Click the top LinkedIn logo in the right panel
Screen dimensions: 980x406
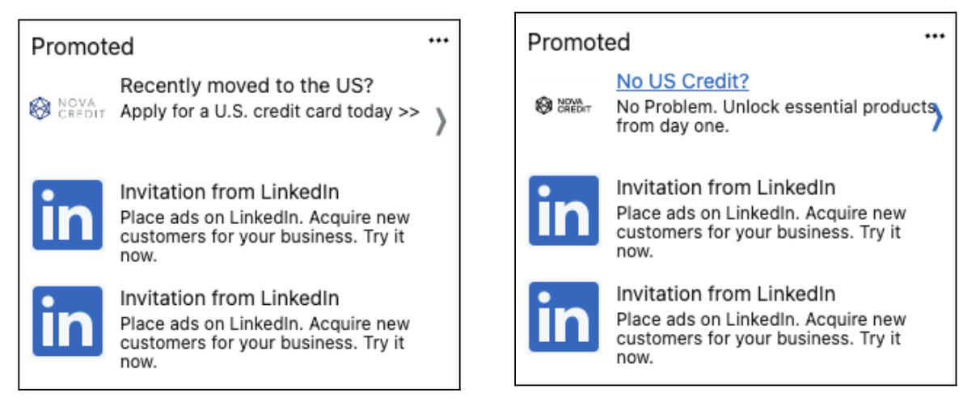564,210
